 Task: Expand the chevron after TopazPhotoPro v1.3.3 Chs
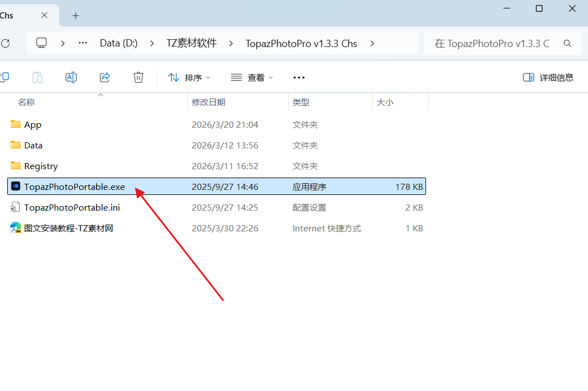click(x=372, y=44)
